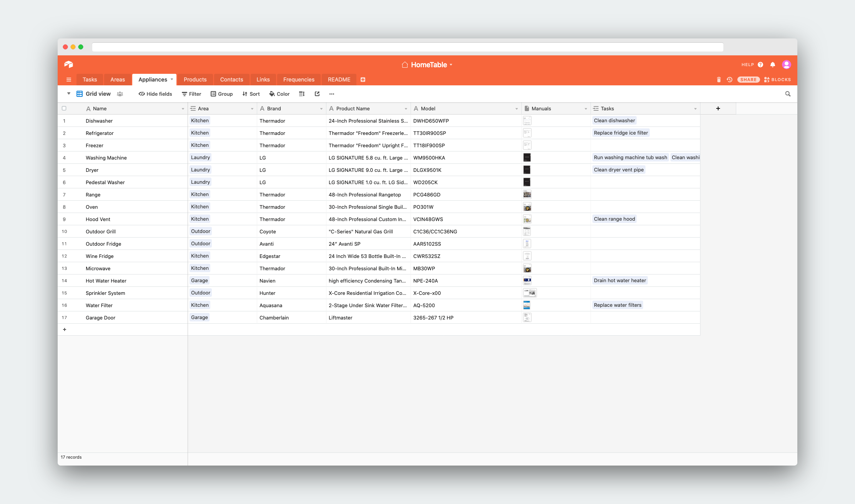Open Name column dropdown arrow

183,109
